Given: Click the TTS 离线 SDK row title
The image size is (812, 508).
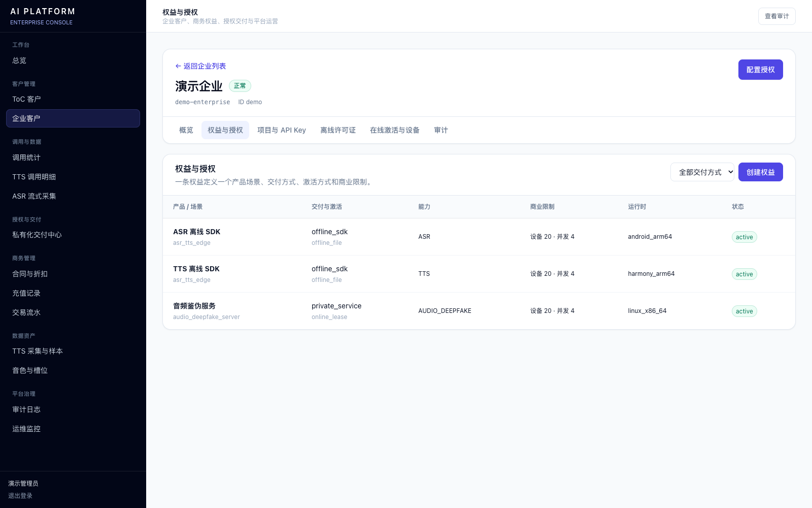Looking at the screenshot, I should click(x=196, y=269).
